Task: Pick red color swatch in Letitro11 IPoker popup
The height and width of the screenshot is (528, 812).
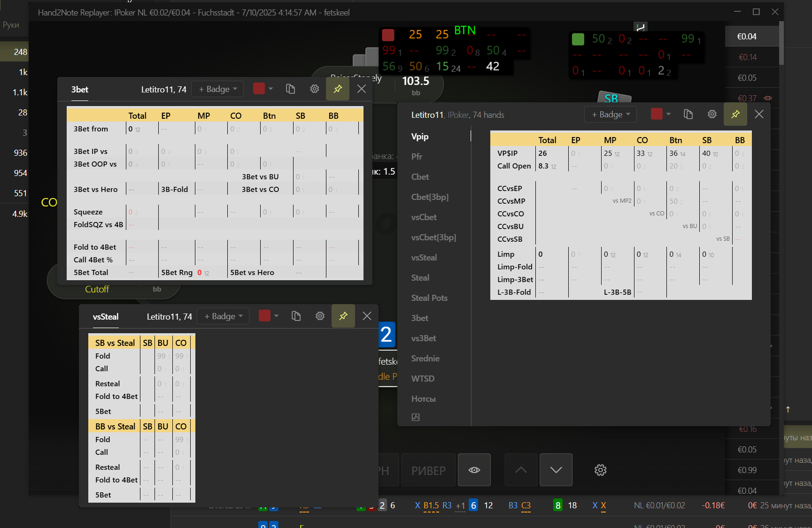Action: 657,114
